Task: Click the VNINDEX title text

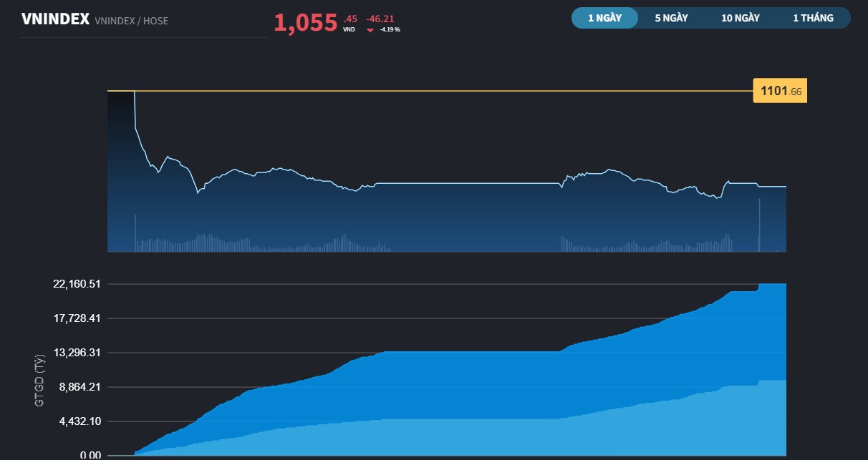Action: point(55,19)
